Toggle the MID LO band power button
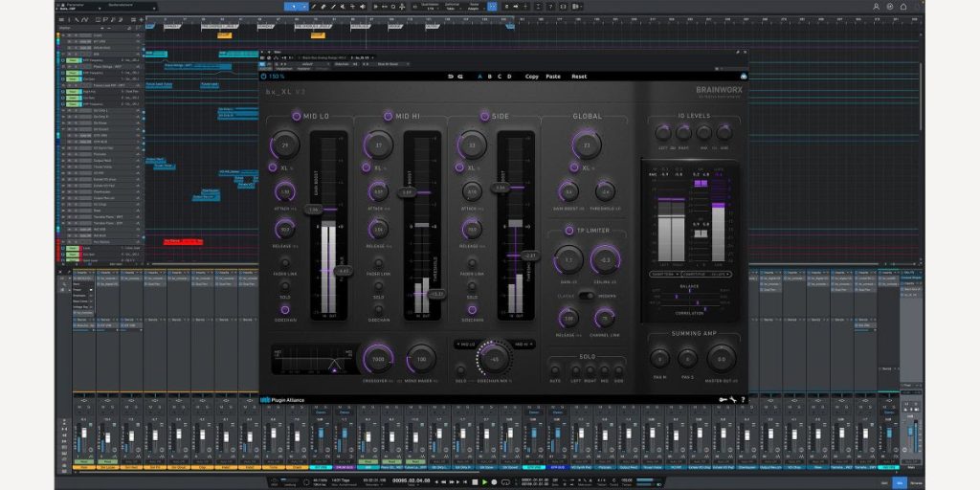 (x=295, y=116)
